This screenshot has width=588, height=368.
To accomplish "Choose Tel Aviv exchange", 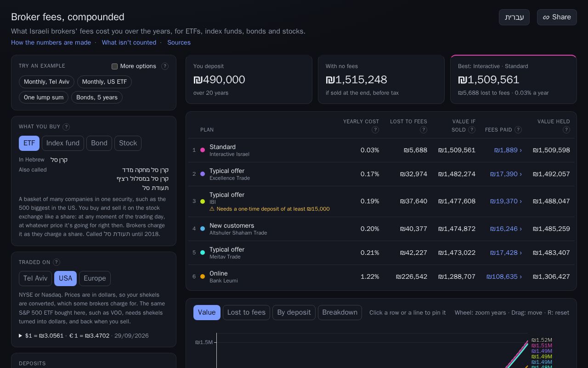I will (35, 278).
